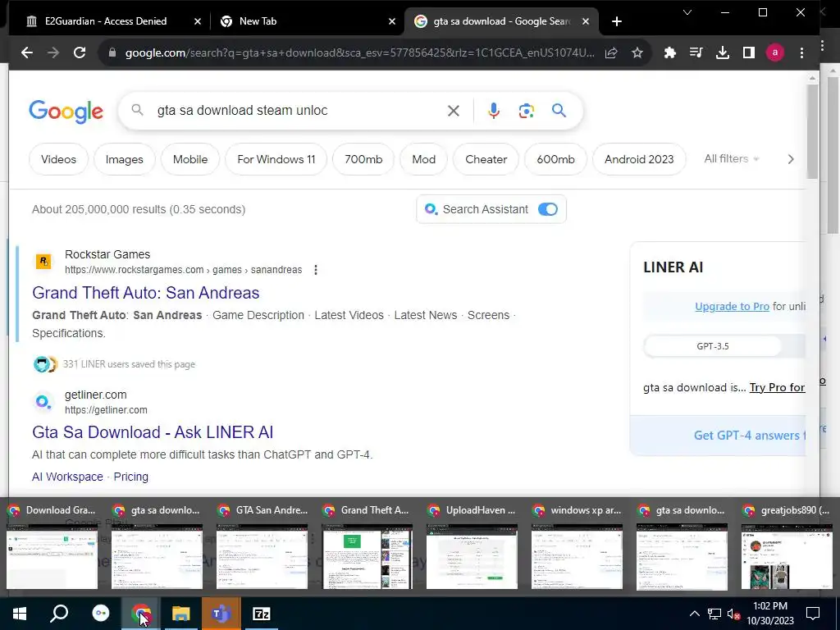Open File Explorer from the taskbar
The image size is (840, 630).
(181, 614)
